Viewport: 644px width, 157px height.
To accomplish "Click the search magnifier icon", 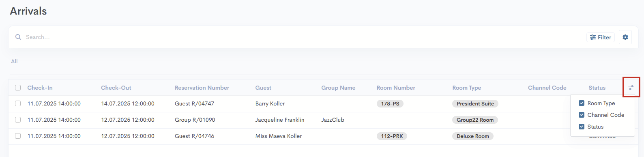I will point(18,37).
